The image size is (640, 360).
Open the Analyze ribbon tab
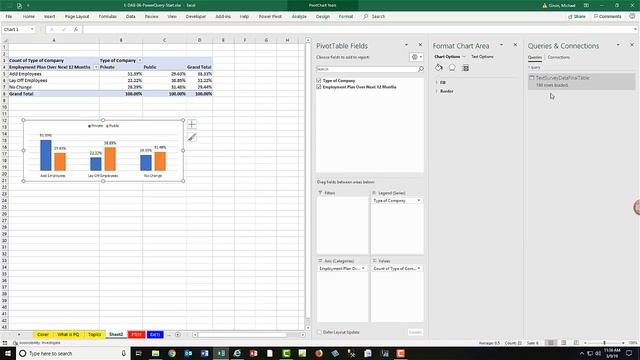[x=299, y=17]
